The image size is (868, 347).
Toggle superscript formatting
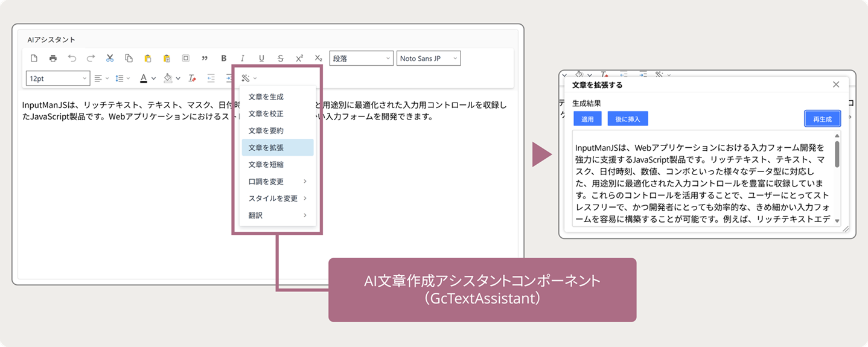click(299, 59)
